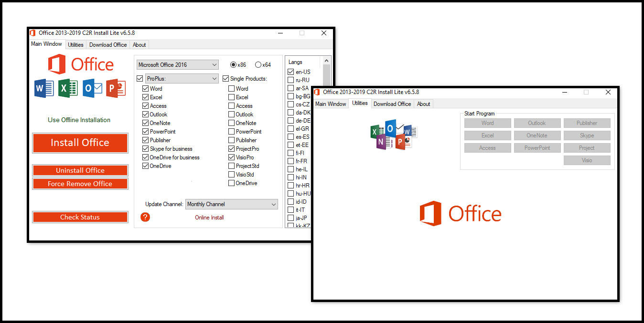Uncheck Access under ProPlus
The width and height of the screenshot is (644, 323).
point(145,106)
